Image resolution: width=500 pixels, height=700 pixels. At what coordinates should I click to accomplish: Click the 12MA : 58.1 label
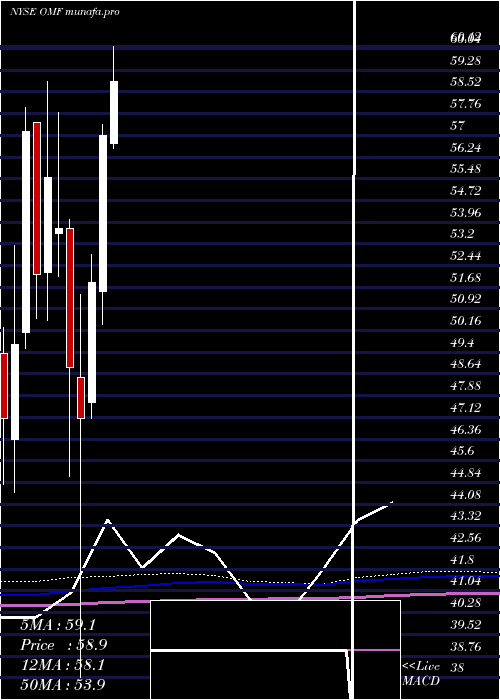tap(62, 665)
